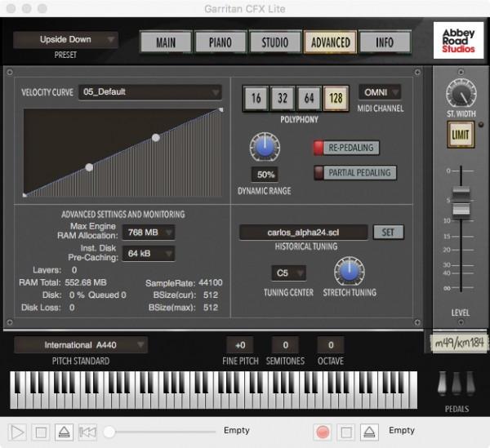Click the ST. WIDTH knob
Viewport: 490px width, 448px height.
pos(461,93)
